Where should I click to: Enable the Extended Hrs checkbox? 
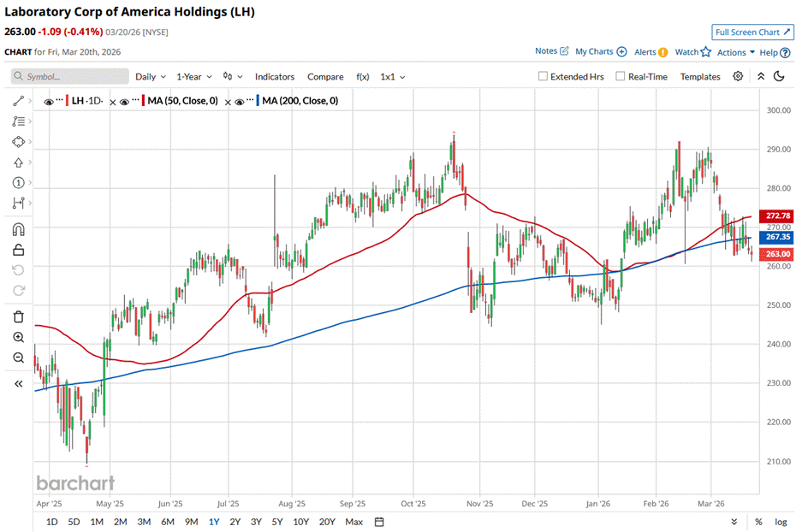click(544, 76)
